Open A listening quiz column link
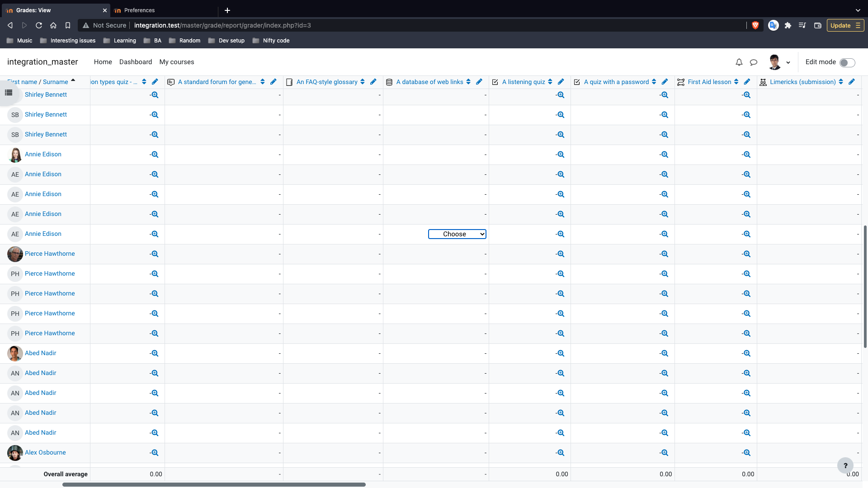Screen dimensions: 868x488 [524, 82]
